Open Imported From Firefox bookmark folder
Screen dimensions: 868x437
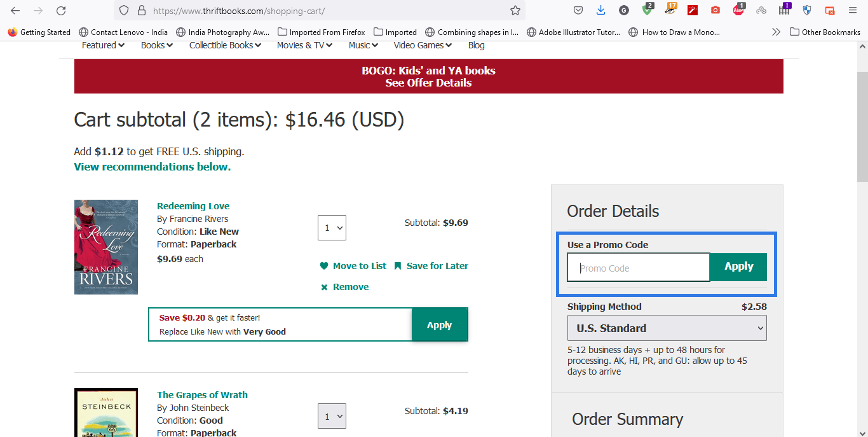(321, 32)
